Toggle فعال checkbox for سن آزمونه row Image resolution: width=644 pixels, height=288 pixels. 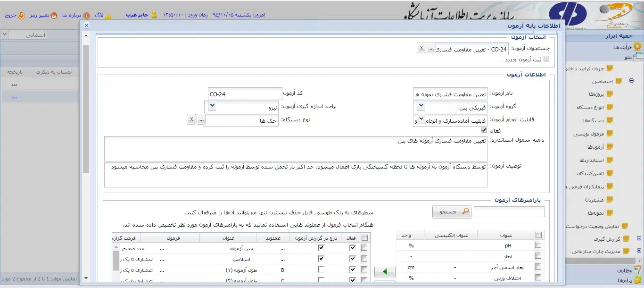point(353,248)
